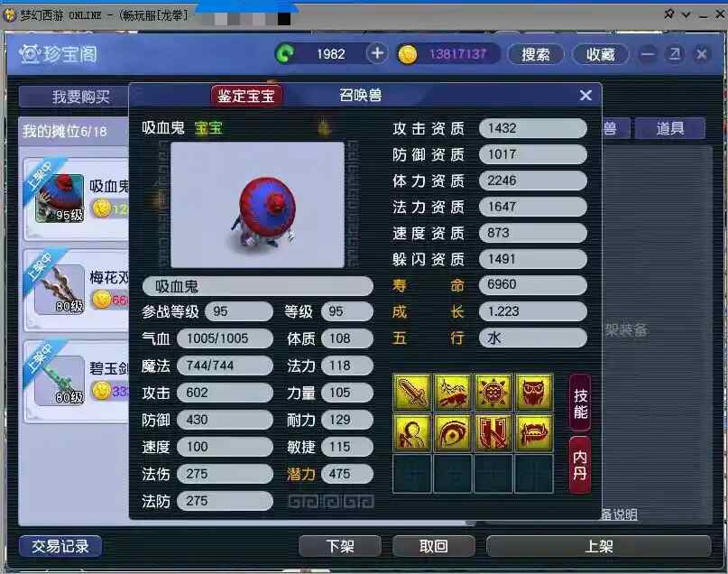Select the eye swirl skill icon

pos(453,433)
